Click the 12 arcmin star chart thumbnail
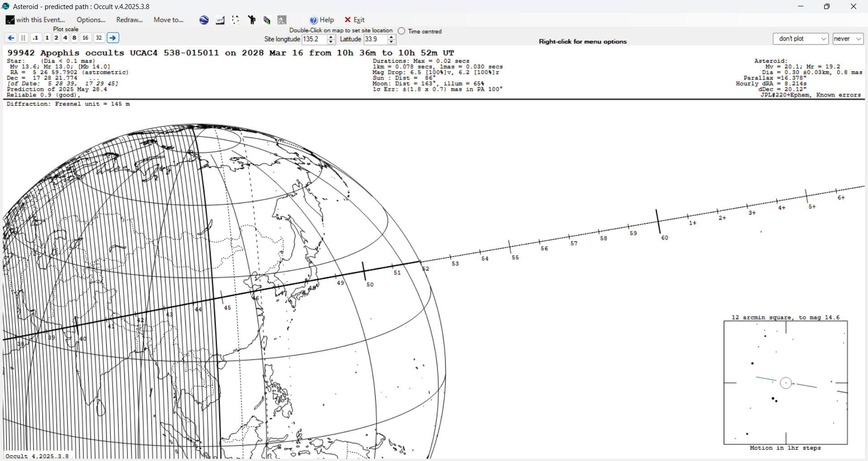868x461 pixels. (x=786, y=383)
